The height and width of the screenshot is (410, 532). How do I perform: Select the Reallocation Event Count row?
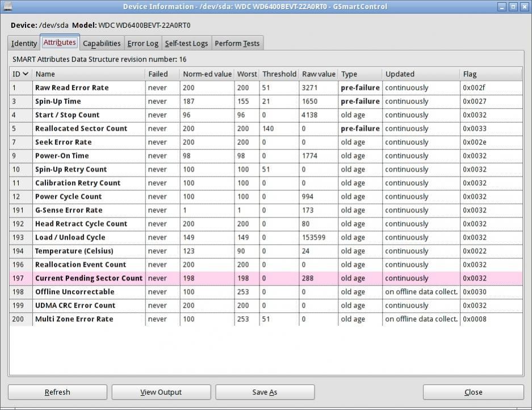(266, 265)
